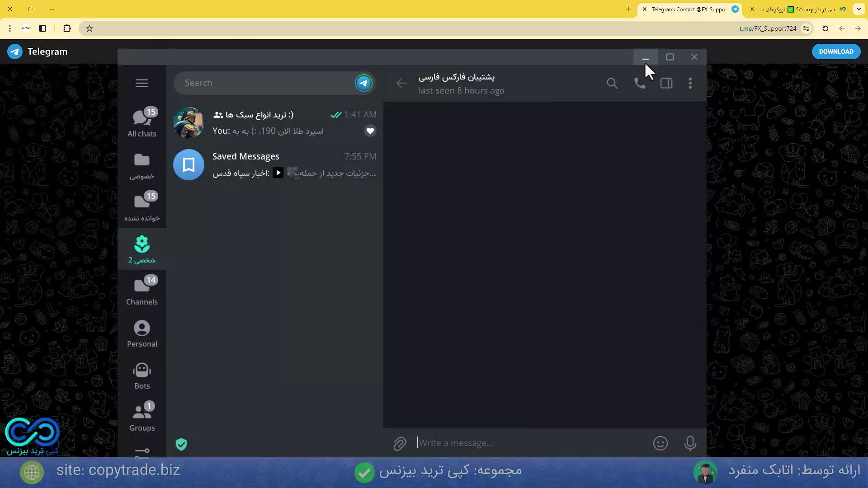
Task: Expand the Personal section in sidebar
Action: point(142,333)
